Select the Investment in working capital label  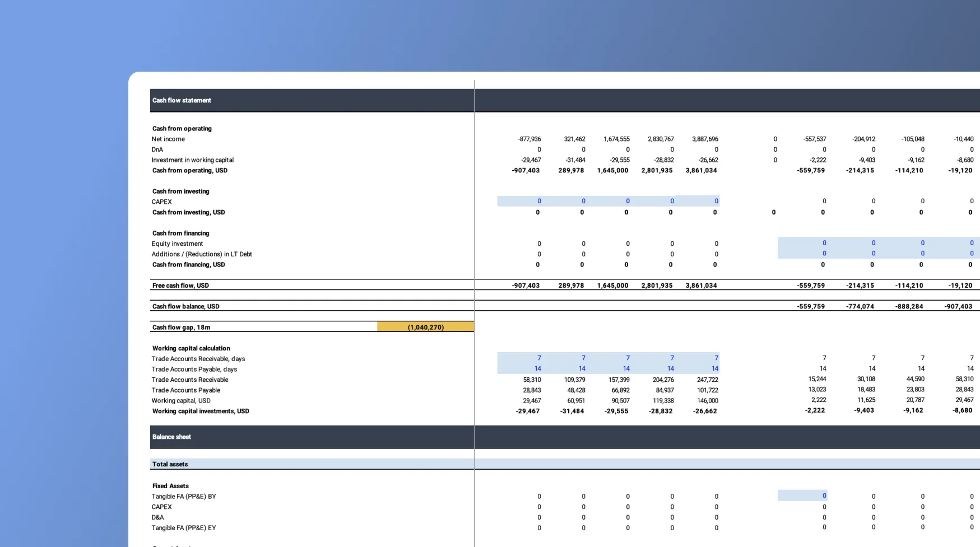(192, 160)
